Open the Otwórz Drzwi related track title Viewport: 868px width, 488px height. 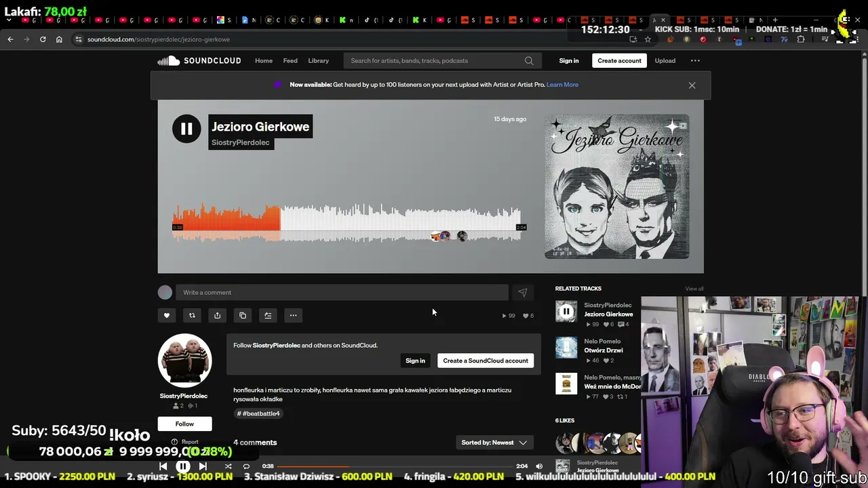[x=604, y=350]
